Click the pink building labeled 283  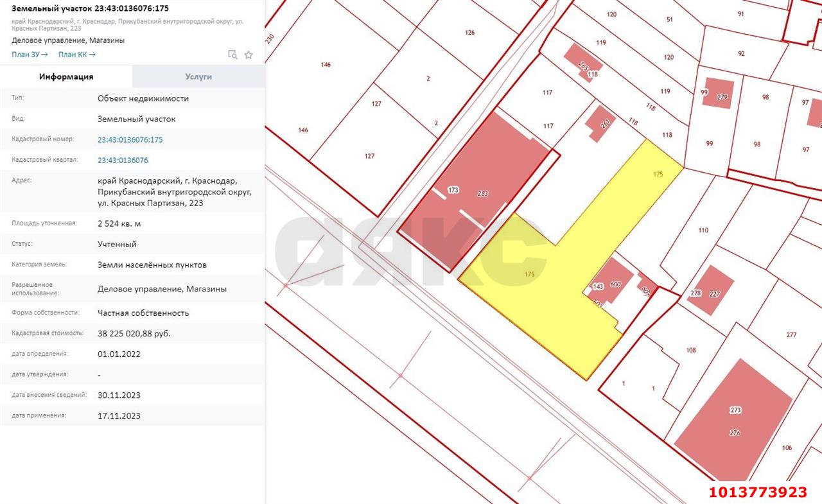pos(482,192)
